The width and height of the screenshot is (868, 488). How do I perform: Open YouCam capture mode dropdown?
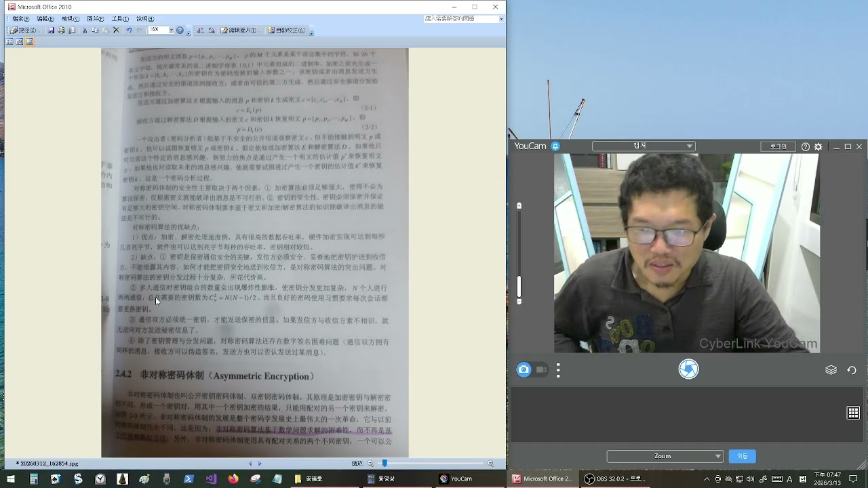[644, 146]
